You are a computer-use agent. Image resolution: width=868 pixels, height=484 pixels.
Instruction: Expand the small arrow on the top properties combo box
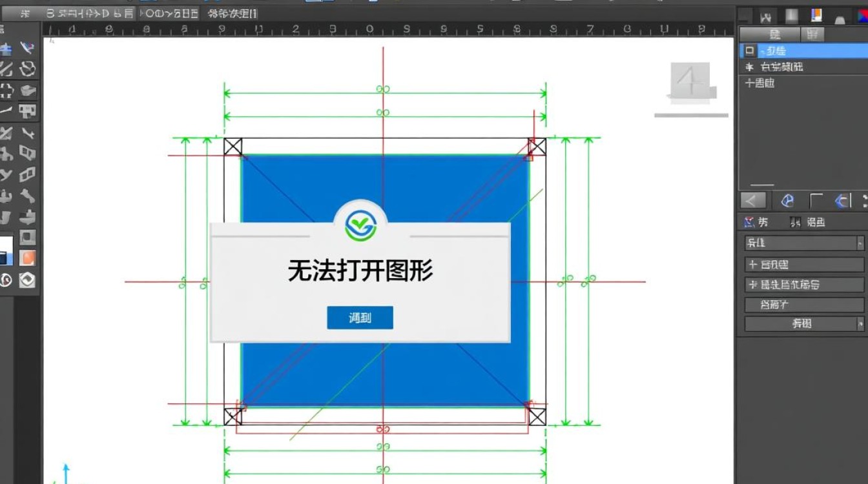point(860,243)
